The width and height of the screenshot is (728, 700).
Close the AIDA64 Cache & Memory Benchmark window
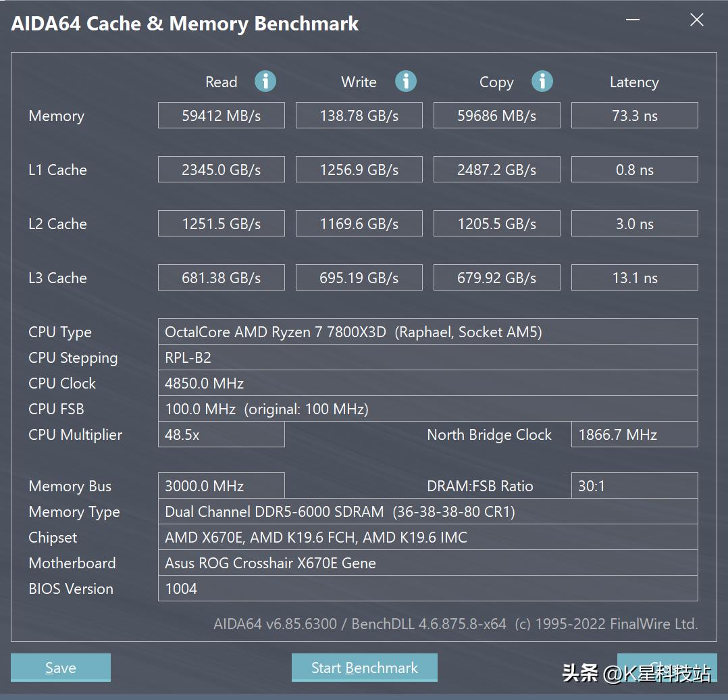696,20
